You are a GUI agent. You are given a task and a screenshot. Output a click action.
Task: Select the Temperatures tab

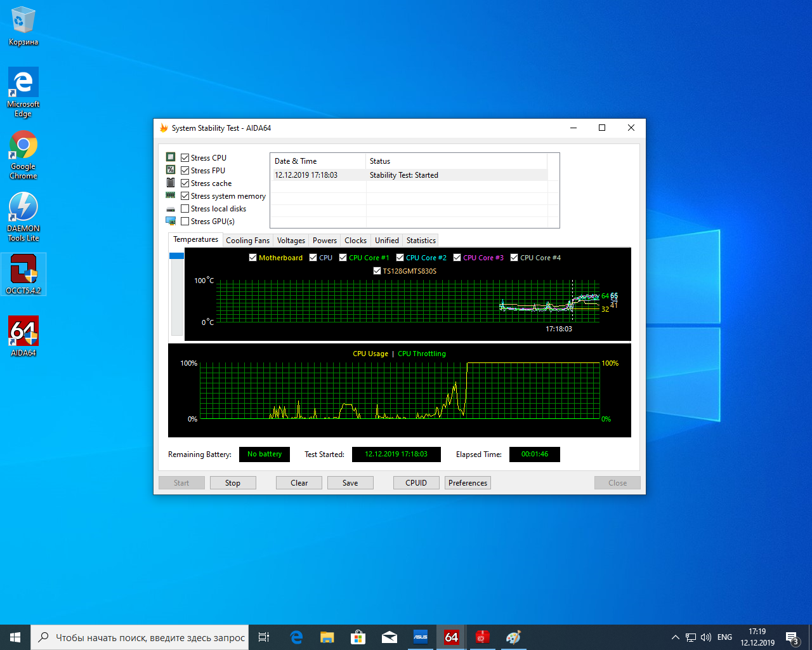(x=195, y=239)
